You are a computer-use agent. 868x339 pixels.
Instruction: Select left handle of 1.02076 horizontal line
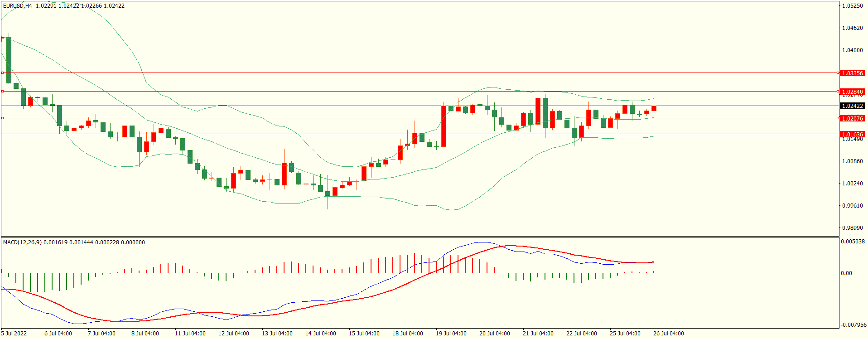pos(2,118)
